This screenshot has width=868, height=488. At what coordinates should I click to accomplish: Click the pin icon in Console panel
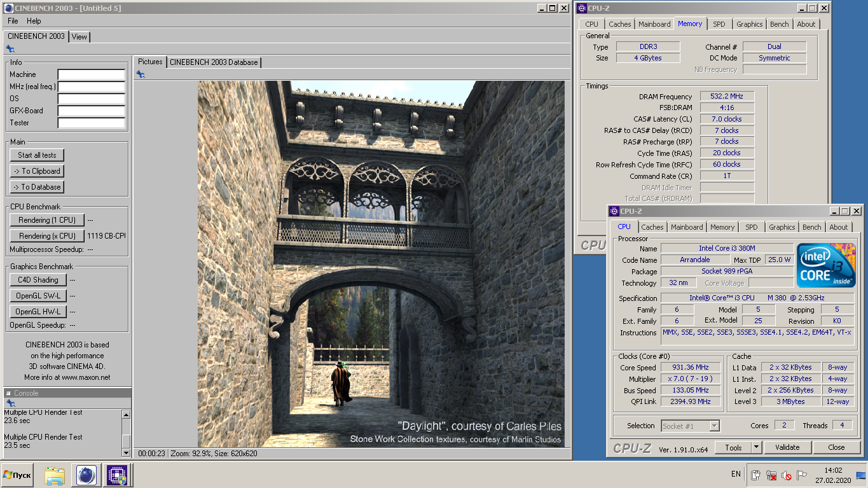[x=10, y=403]
